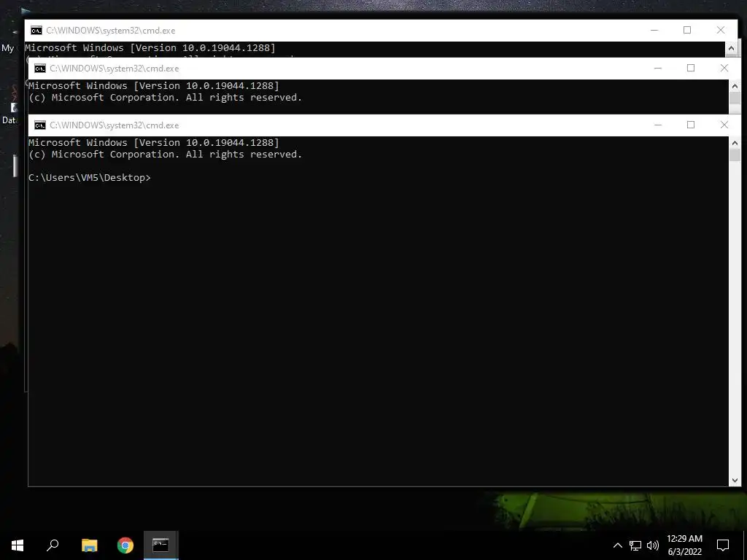The image size is (747, 560).
Task: Close the rearmost cmd window
Action: (721, 30)
